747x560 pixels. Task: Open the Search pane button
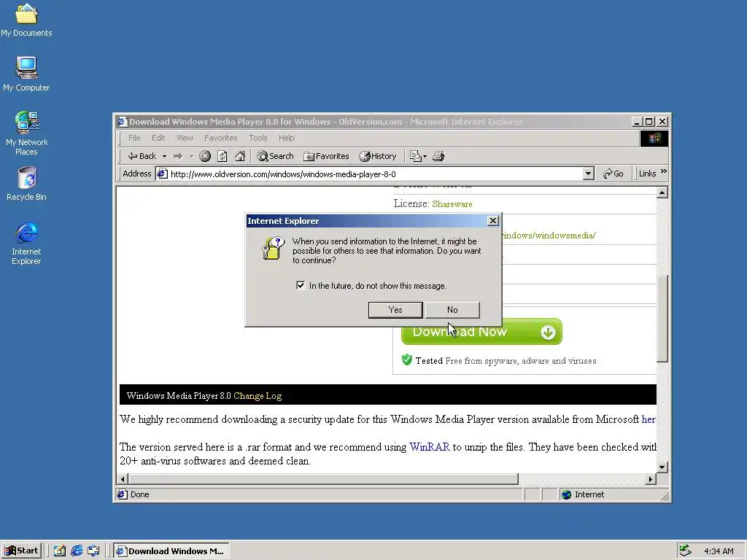275,156
